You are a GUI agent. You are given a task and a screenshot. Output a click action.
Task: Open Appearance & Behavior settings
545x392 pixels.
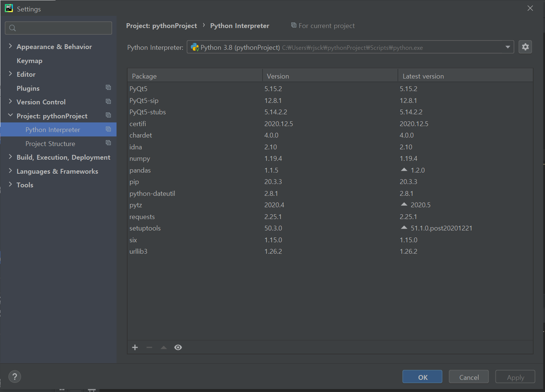click(54, 47)
